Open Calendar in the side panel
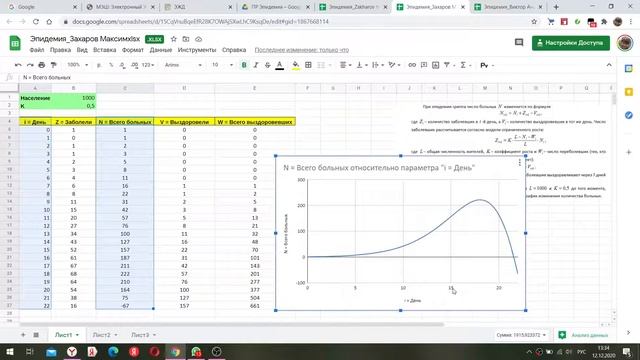Image resolution: width=640 pixels, height=360 pixels. coord(629,69)
